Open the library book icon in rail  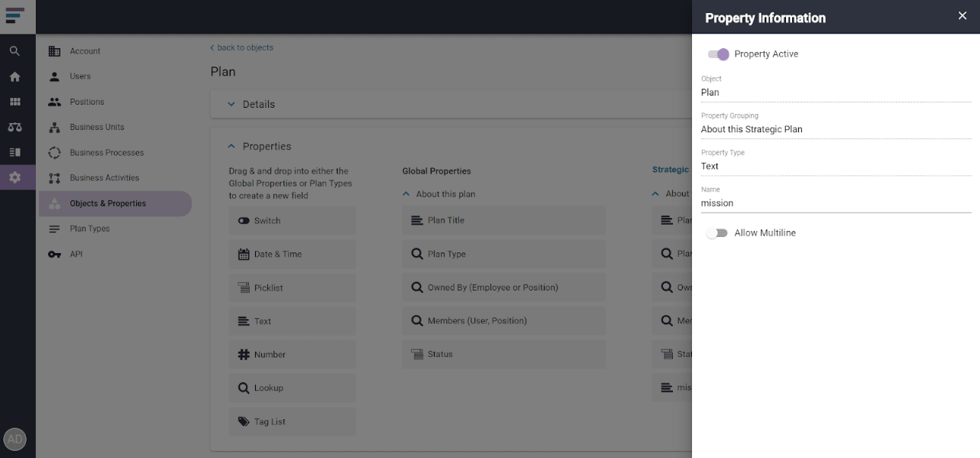click(x=15, y=152)
